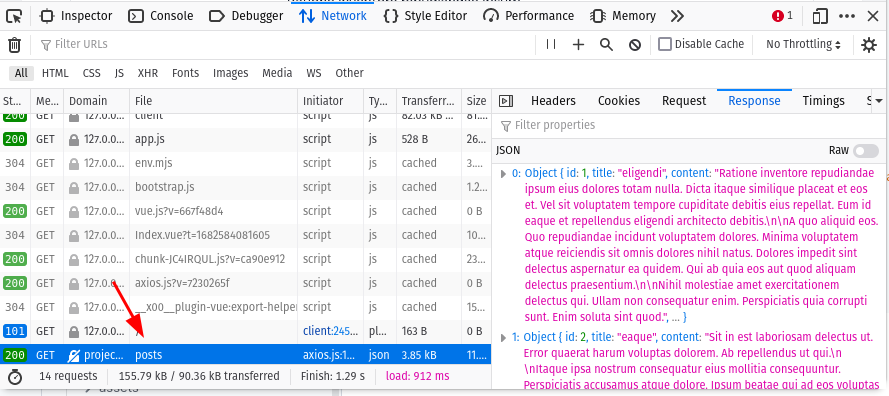Show hidden detail tabs dropdown arrow

tap(879, 101)
